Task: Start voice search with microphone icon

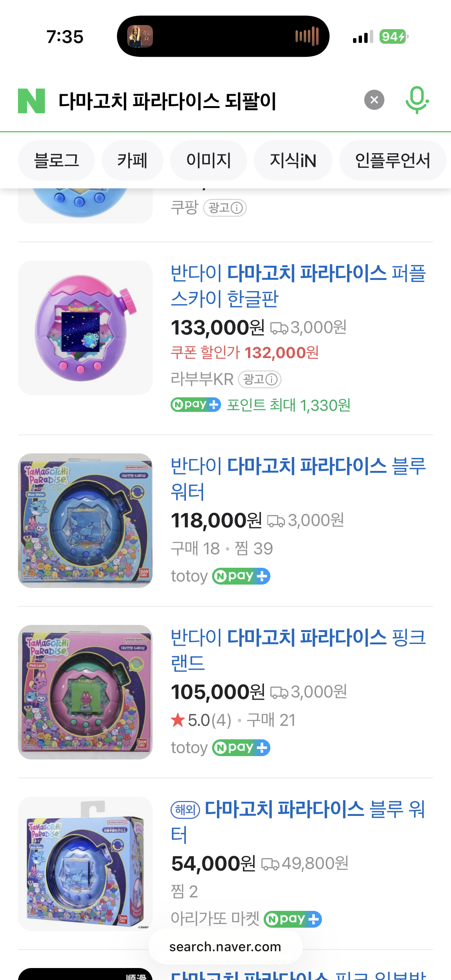Action: pyautogui.click(x=417, y=100)
